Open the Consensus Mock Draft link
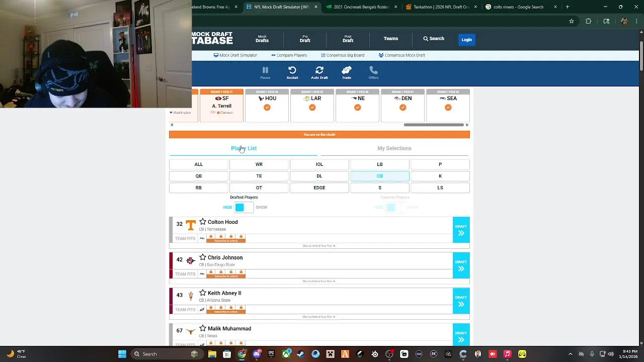This screenshot has width=644, height=362. [402, 55]
